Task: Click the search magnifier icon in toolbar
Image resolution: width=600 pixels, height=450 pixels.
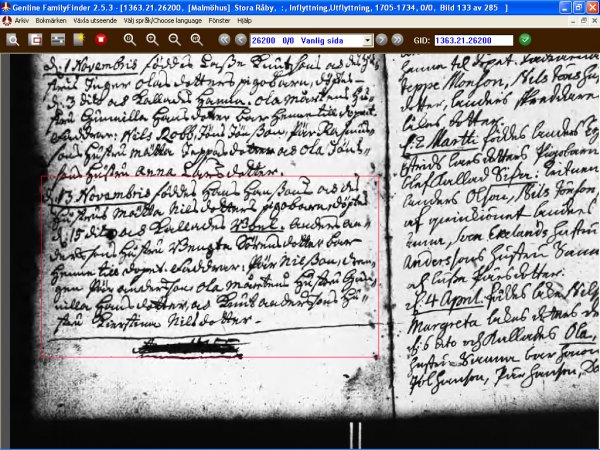Action: pos(13,39)
